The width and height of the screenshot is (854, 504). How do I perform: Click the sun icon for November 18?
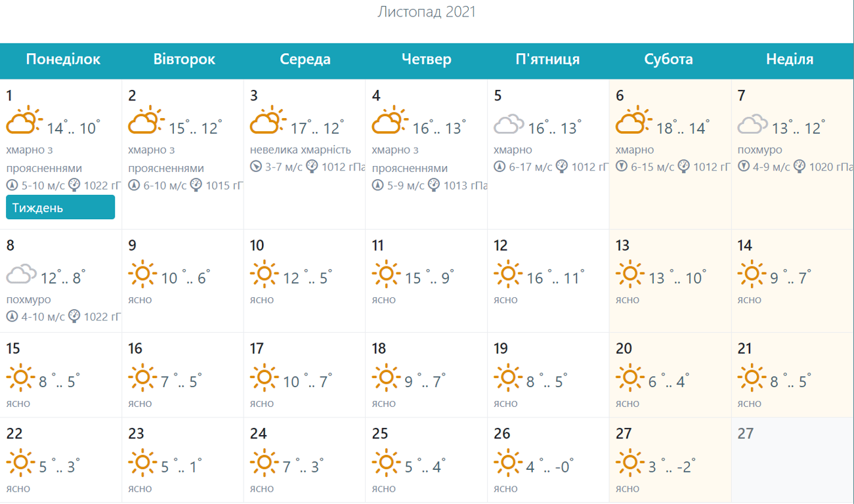click(386, 377)
